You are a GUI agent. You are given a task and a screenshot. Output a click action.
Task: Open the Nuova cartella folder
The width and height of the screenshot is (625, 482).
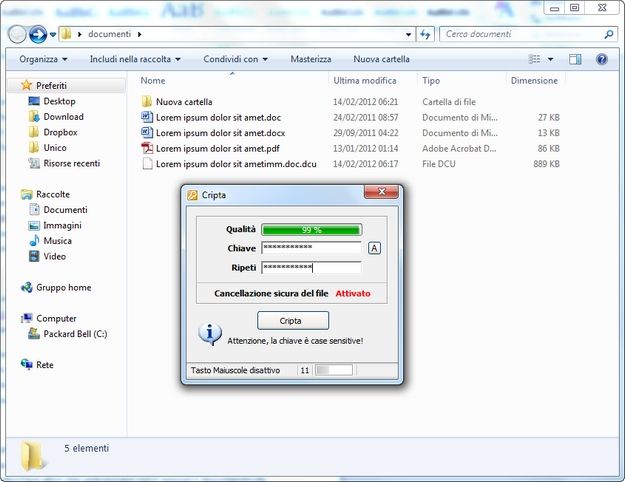(183, 102)
